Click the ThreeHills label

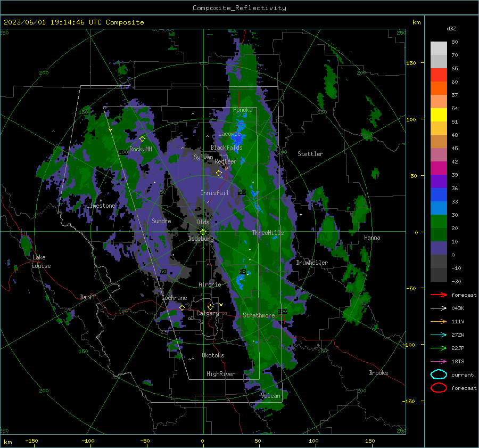[268, 233]
